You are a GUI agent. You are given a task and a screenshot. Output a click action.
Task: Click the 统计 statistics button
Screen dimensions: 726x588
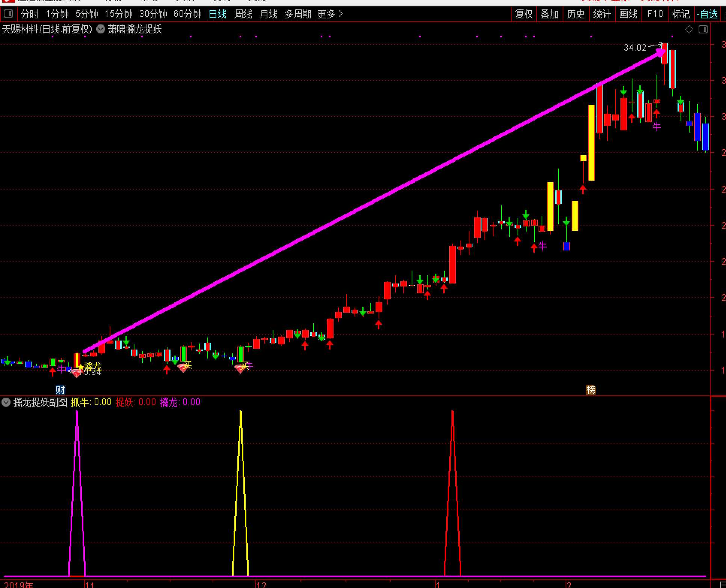click(x=602, y=14)
